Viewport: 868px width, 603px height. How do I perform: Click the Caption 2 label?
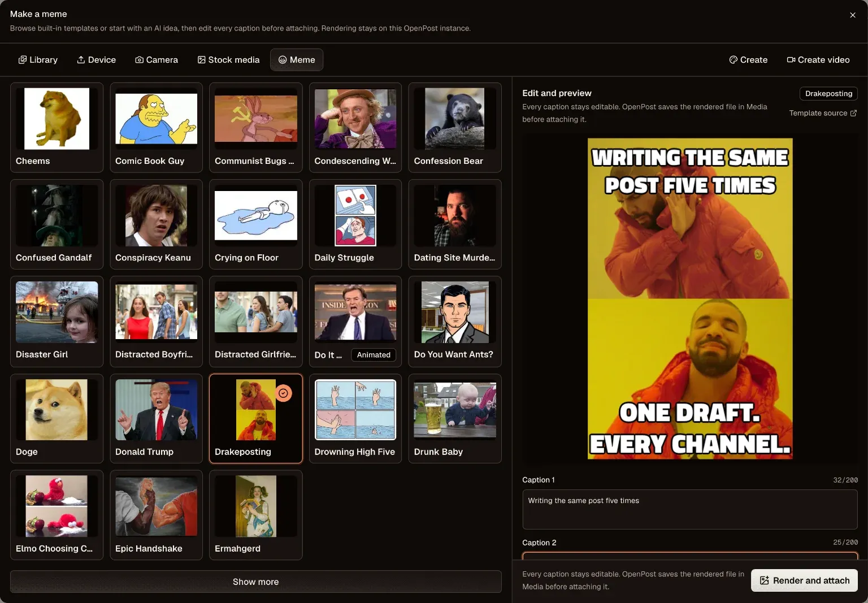tap(539, 543)
